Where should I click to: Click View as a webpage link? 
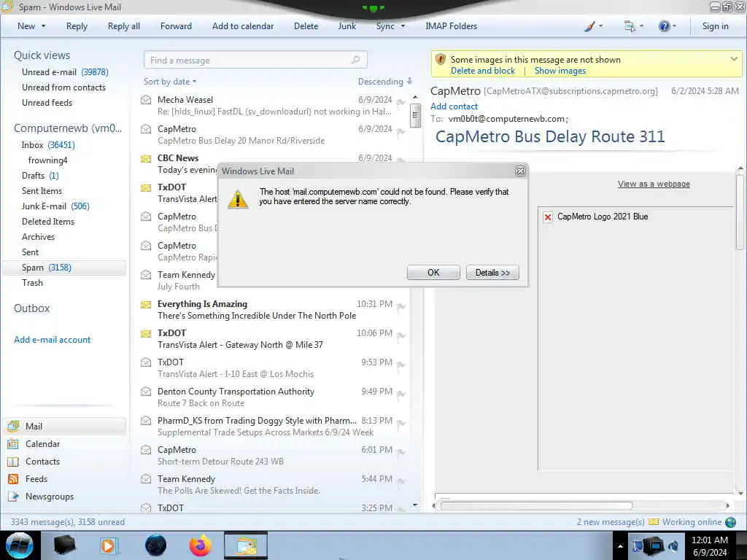(x=654, y=184)
